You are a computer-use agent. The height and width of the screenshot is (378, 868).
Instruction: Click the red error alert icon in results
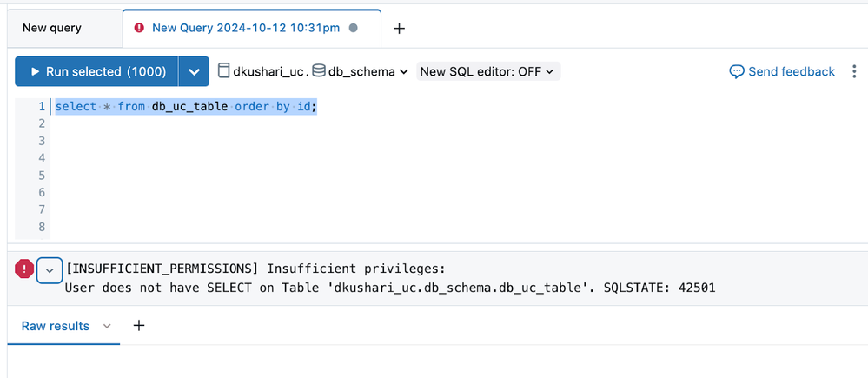click(x=23, y=269)
